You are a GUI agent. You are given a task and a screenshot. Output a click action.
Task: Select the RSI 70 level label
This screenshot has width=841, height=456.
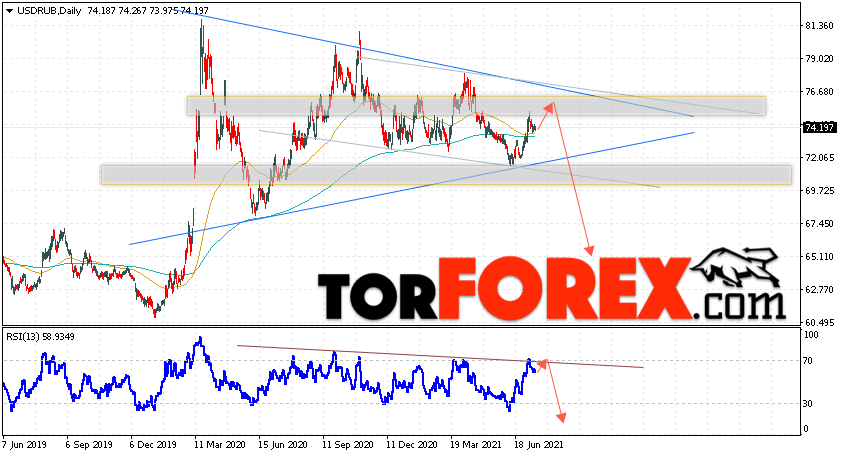tap(808, 361)
